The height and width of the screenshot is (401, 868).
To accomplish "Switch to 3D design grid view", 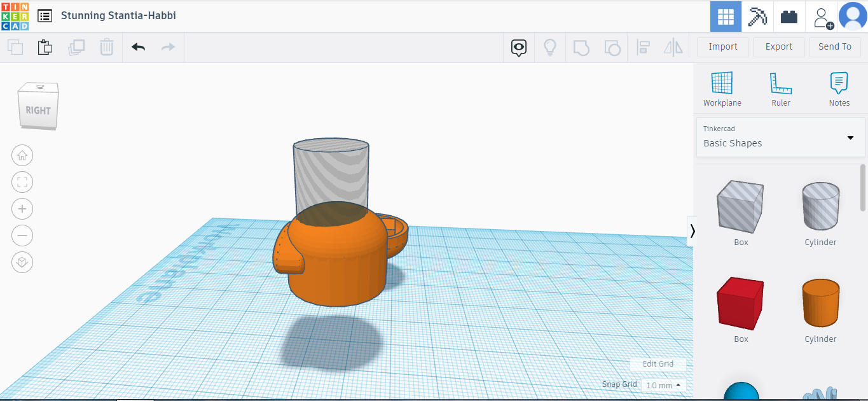I will [726, 17].
